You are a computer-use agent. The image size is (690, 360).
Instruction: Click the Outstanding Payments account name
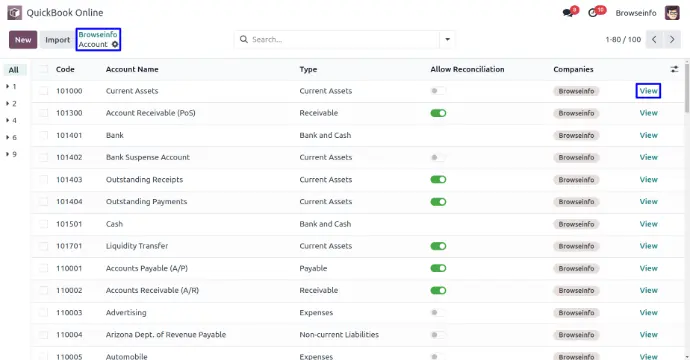click(147, 202)
